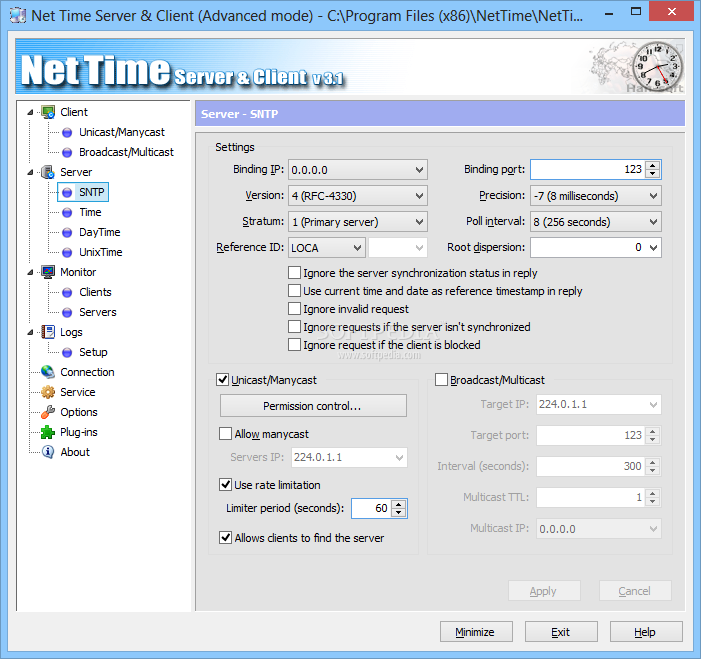Image resolution: width=701 pixels, height=659 pixels.
Task: Select DayTime tree item
Action: pos(100,232)
